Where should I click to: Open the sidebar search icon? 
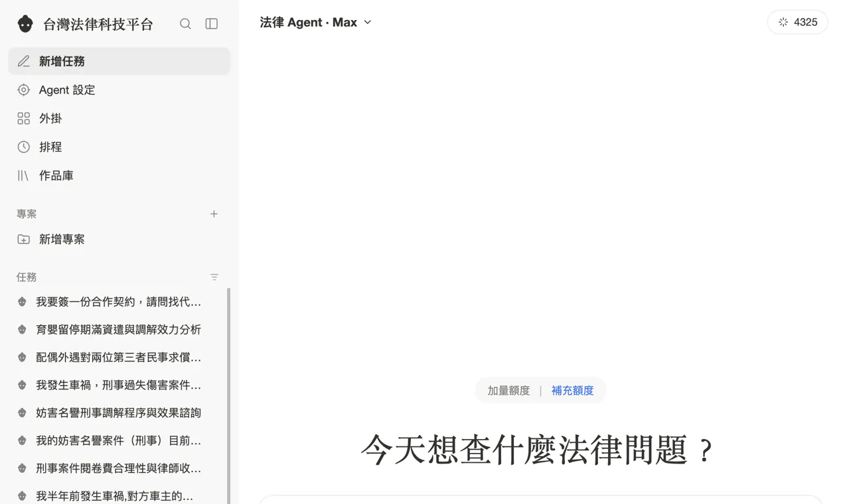[x=185, y=24]
